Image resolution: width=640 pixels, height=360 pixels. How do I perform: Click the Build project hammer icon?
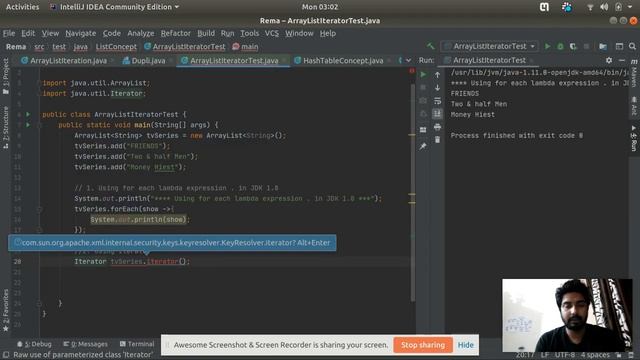[x=431, y=47]
